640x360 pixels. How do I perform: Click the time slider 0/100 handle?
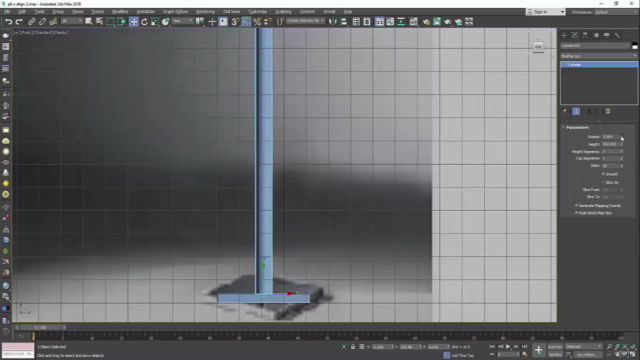point(40,327)
